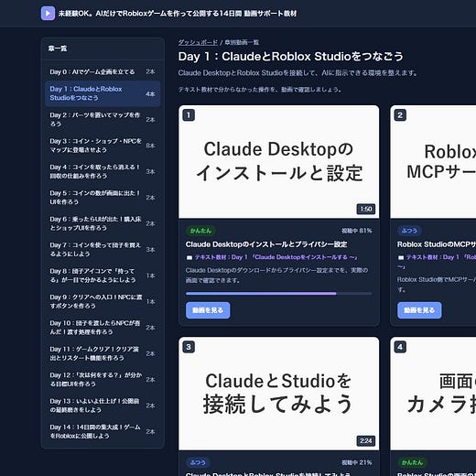Click the 視聴中 81% status text
476x476 pixels.
pos(357,231)
